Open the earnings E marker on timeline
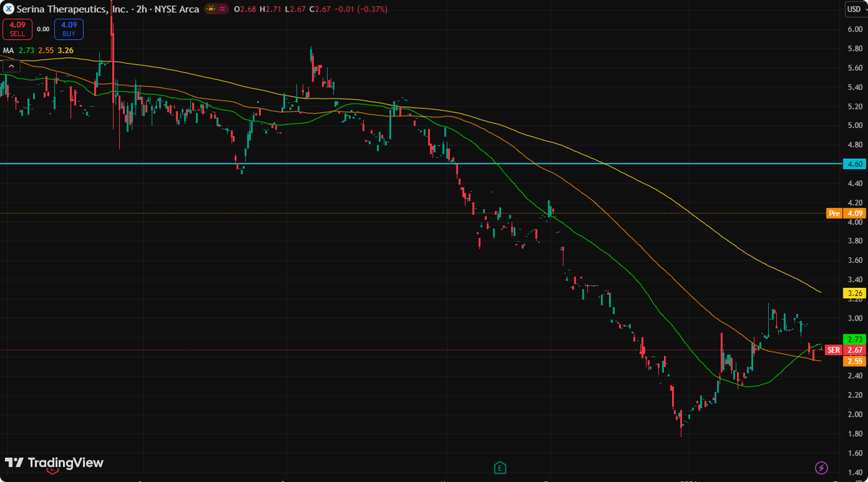 [x=499, y=468]
